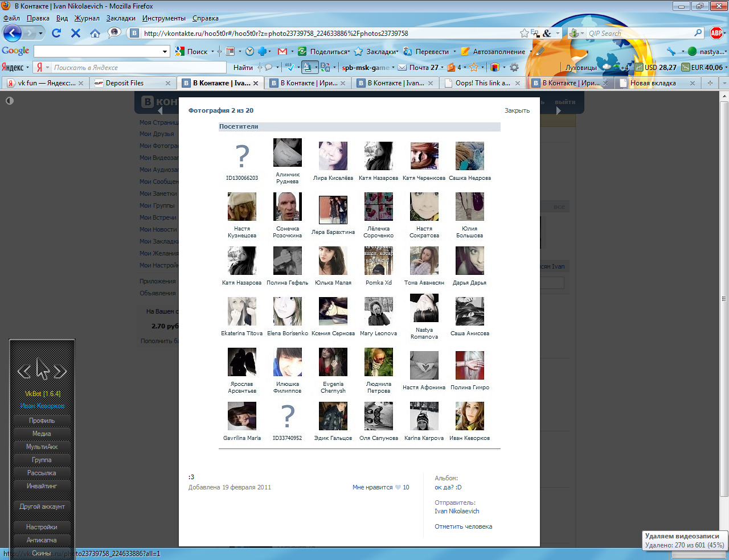Screen dimensions: 729x560
Task: Click VkBot Инвайтинг button
Action: (x=42, y=486)
